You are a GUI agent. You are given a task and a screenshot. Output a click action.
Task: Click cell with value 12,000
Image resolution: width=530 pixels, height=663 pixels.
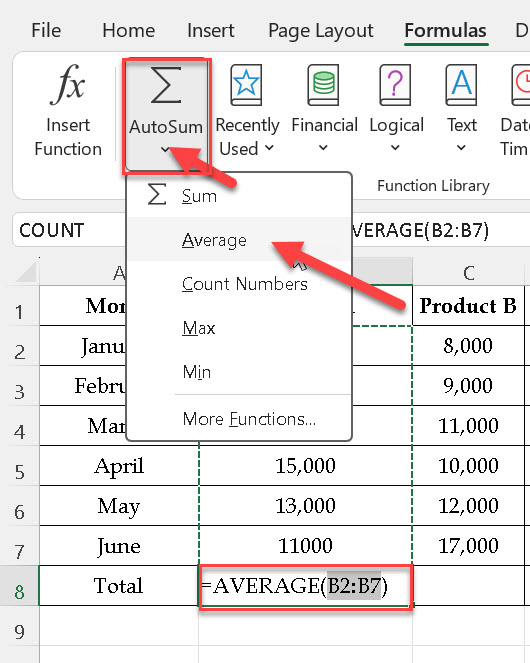click(468, 505)
